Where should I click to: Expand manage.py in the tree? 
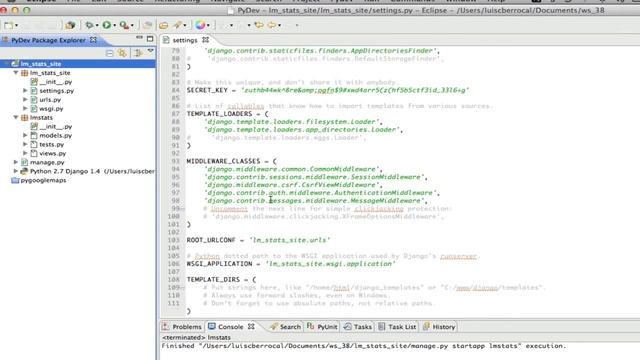[16, 162]
